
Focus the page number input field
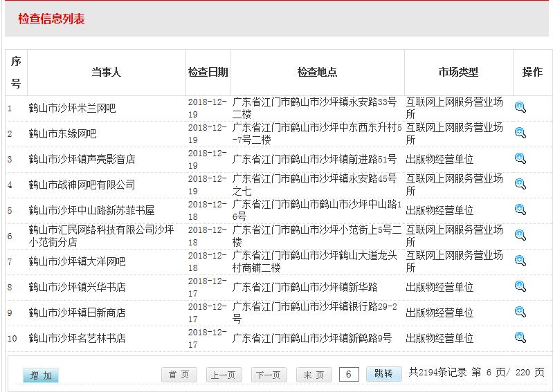(x=349, y=374)
